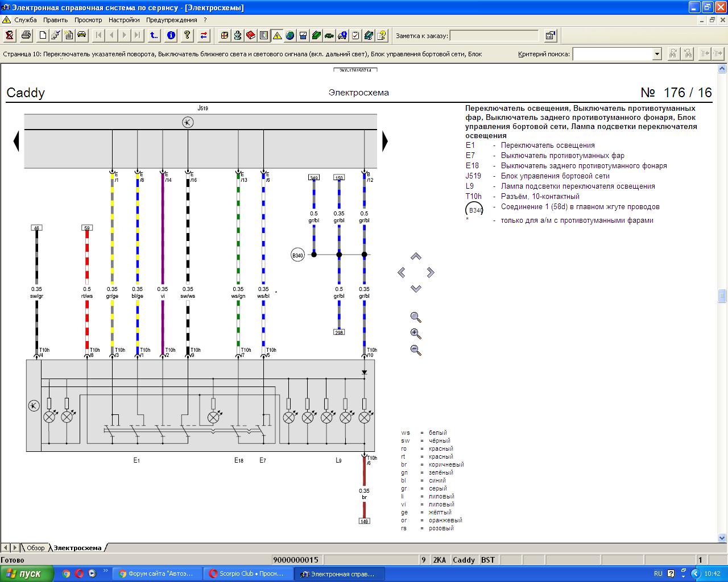This screenshot has width=728, height=582.
Task: Click the red and blue swap arrows icon
Action: pos(204,35)
